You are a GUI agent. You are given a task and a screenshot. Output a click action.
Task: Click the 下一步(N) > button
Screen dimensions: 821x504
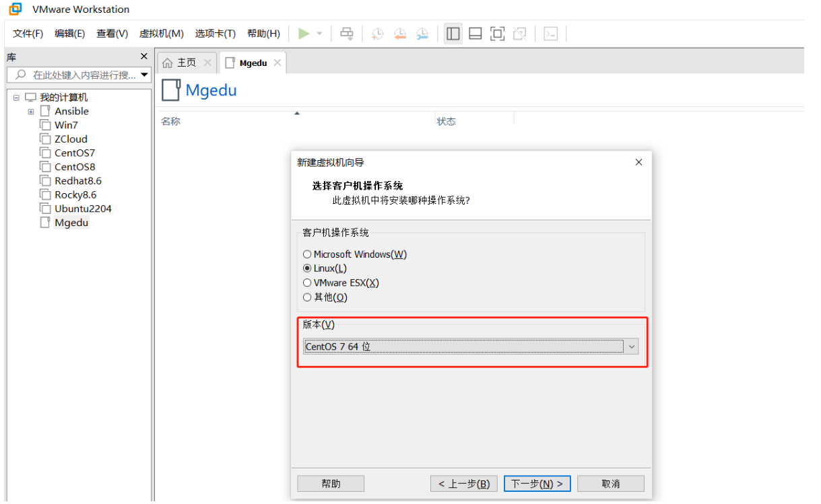pyautogui.click(x=537, y=484)
